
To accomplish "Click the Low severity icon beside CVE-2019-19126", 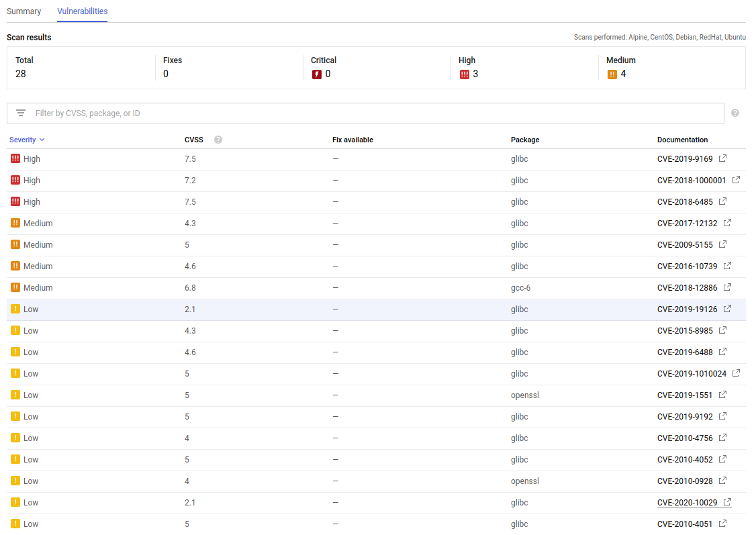I will click(x=15, y=309).
